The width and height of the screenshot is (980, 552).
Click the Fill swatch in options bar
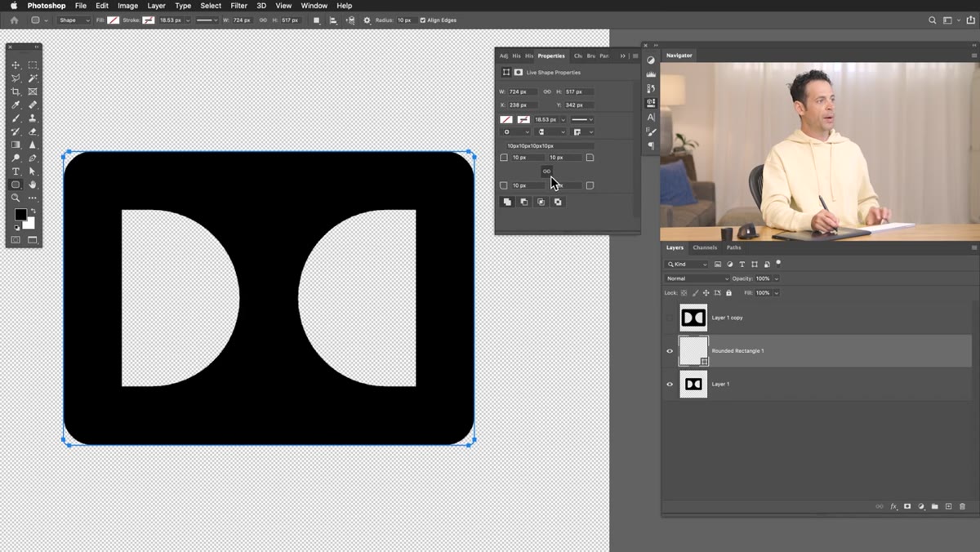(113, 20)
